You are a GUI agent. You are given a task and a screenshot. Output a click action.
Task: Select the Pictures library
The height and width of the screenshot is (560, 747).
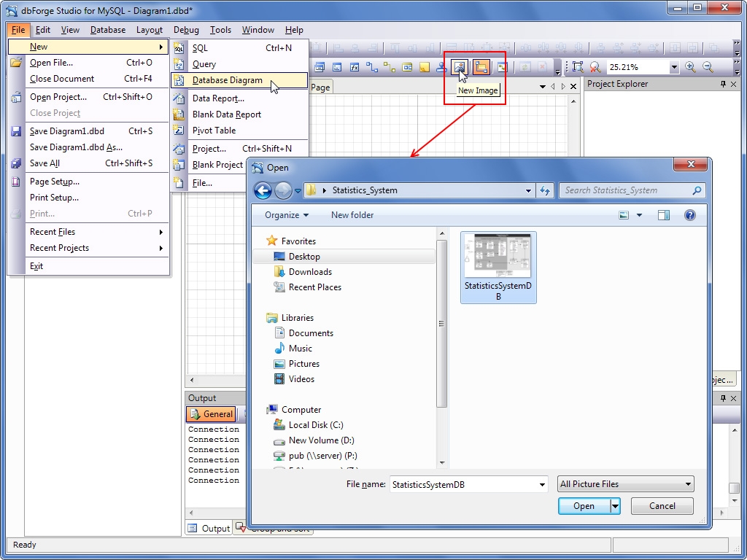point(304,364)
